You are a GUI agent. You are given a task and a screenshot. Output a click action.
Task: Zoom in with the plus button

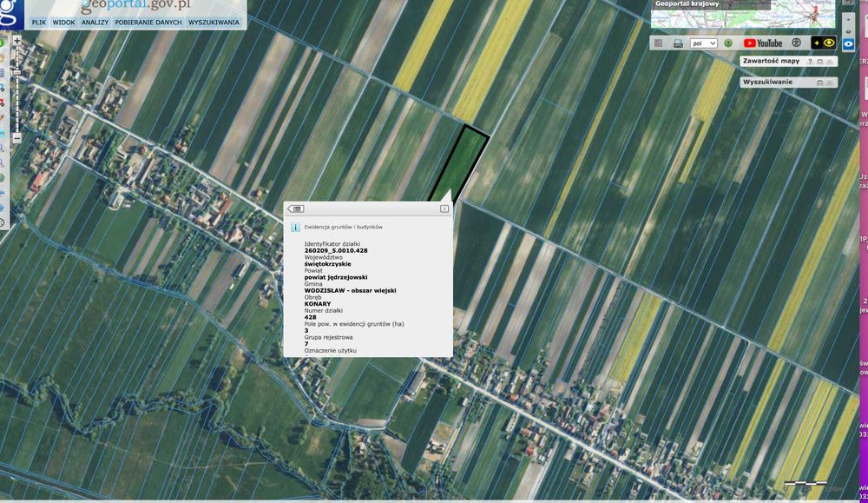click(x=16, y=41)
